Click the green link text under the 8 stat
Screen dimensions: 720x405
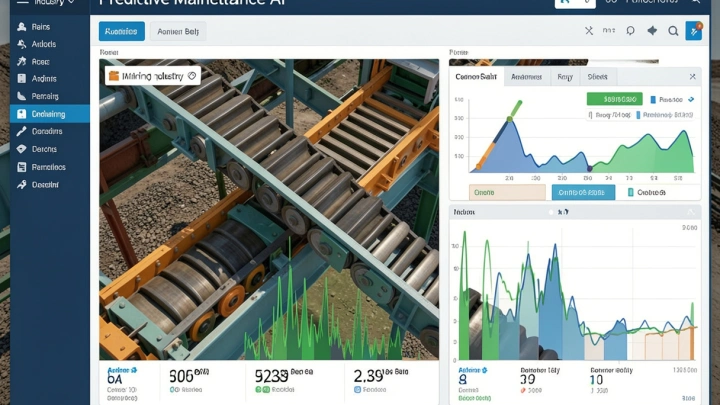point(474,398)
